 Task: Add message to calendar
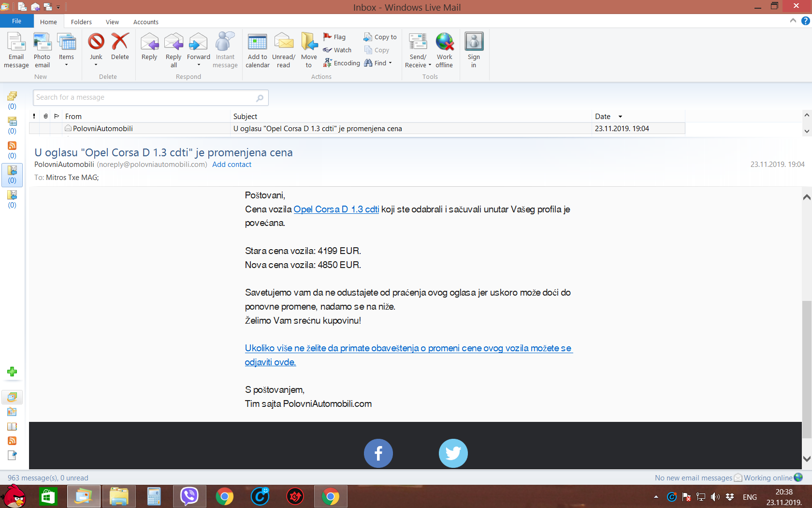(258, 50)
